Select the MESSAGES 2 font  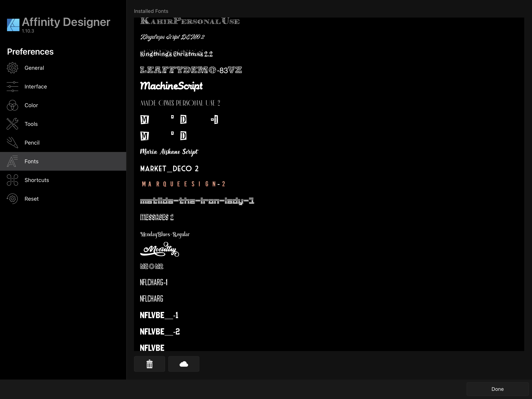[x=157, y=217]
